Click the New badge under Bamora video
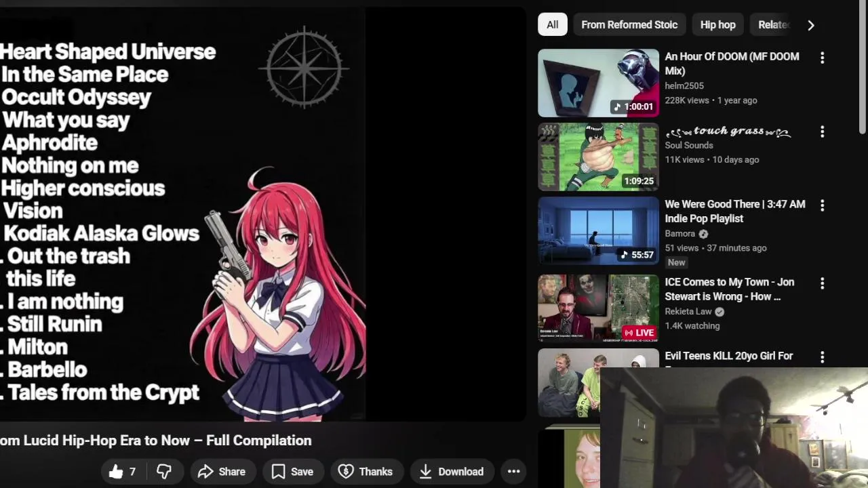The width and height of the screenshot is (868, 488). point(676,262)
